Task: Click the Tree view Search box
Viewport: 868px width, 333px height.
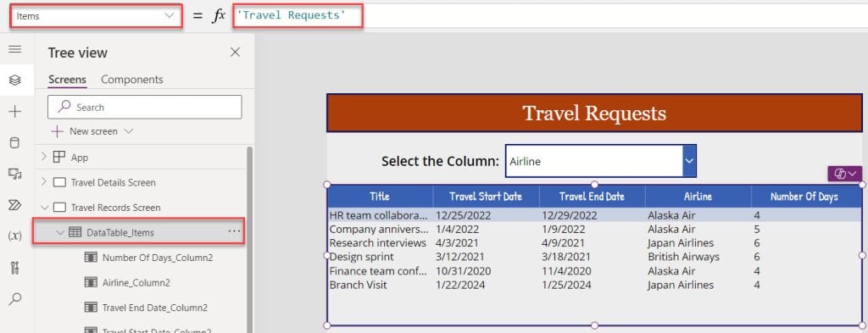Action: (x=144, y=108)
